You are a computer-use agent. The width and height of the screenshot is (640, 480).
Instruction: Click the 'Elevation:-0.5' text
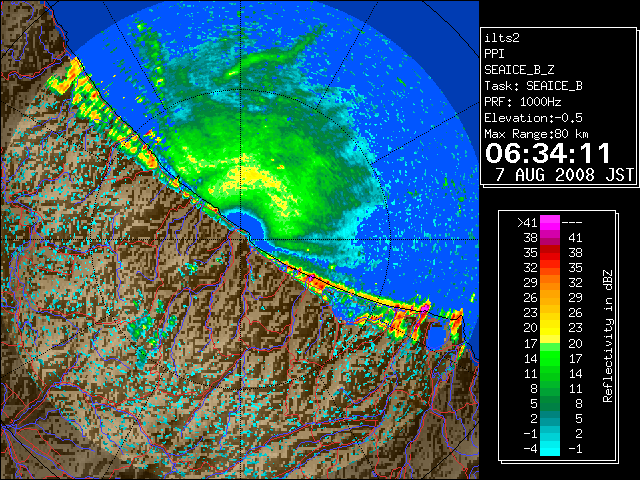coord(533,118)
